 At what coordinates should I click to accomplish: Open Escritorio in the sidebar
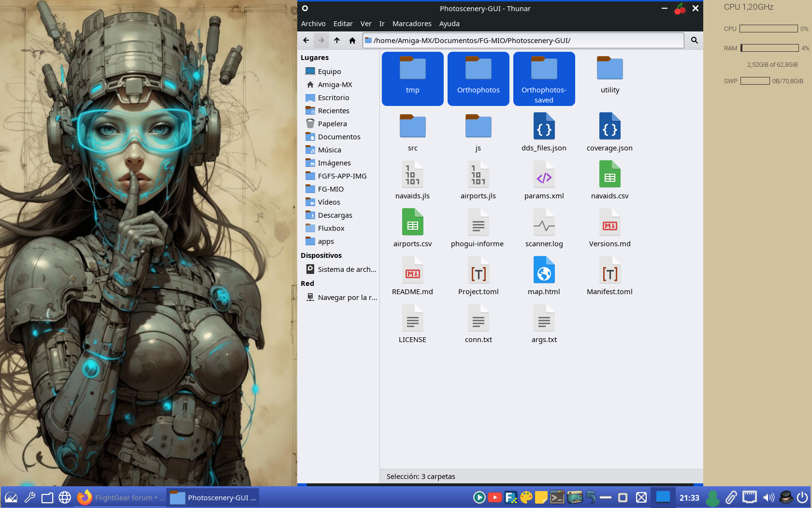click(x=338, y=98)
